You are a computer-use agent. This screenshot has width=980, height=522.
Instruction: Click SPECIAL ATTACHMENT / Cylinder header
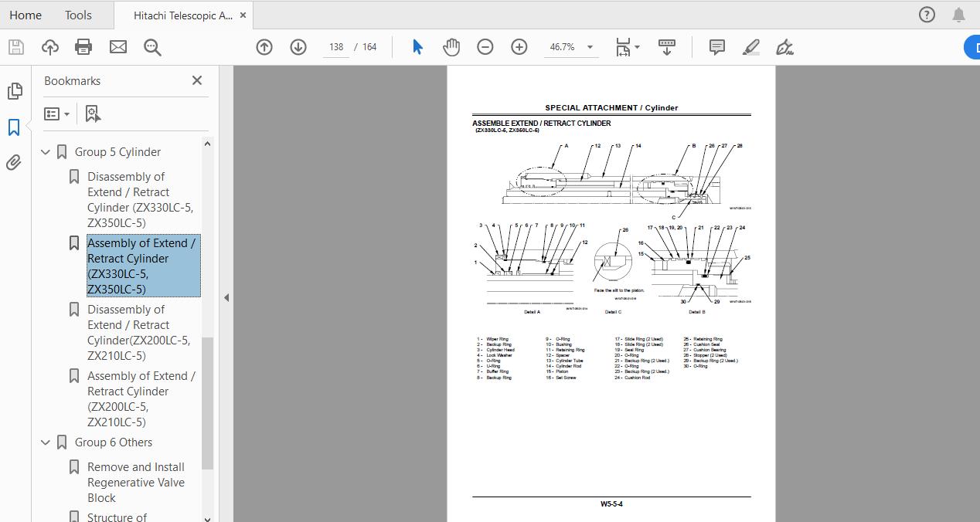tap(611, 108)
